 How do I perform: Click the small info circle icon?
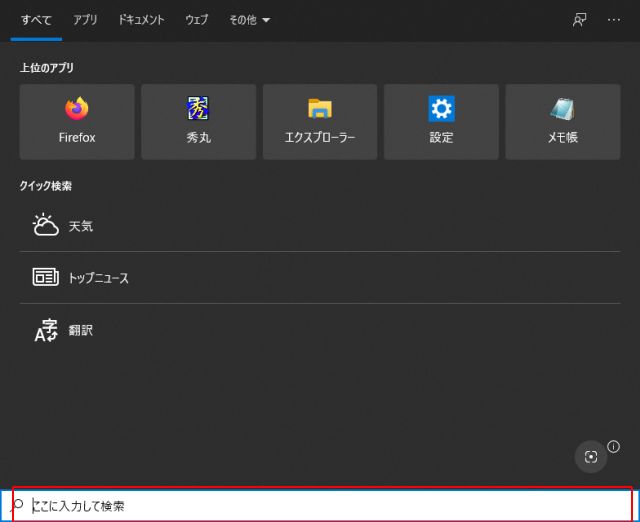614,447
